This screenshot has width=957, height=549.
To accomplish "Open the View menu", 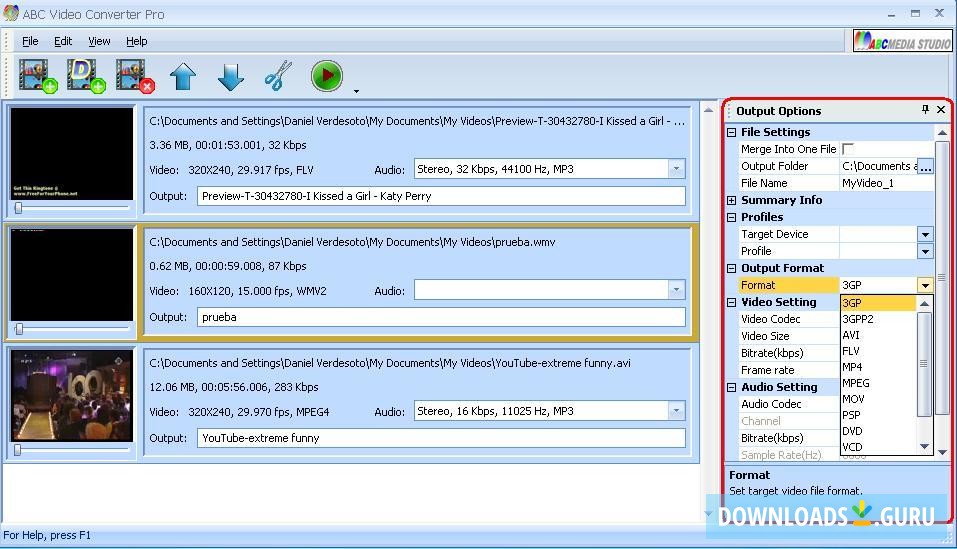I will point(99,41).
